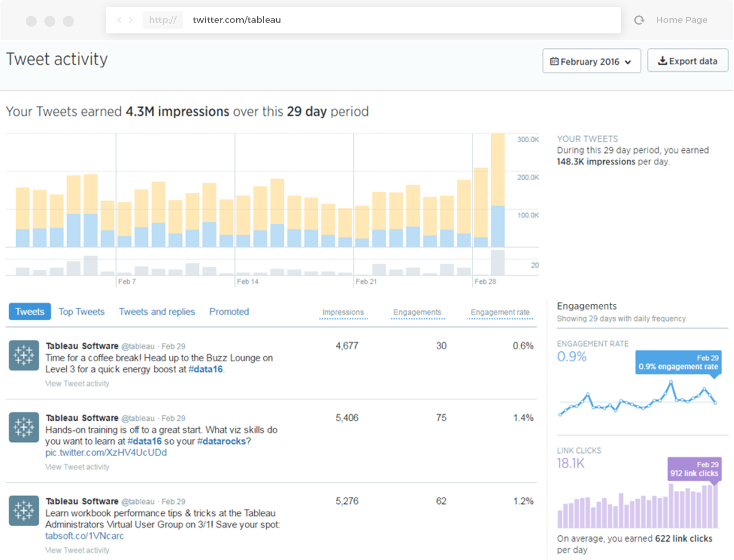Click the Tableau avatar on the workbook performance tweet
Viewport: 734px width, 560px height.
(24, 511)
